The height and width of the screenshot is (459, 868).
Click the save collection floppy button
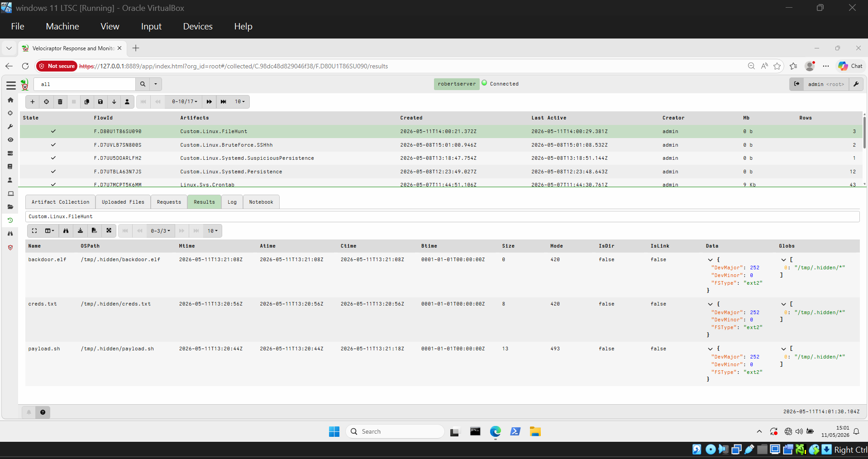tap(100, 102)
